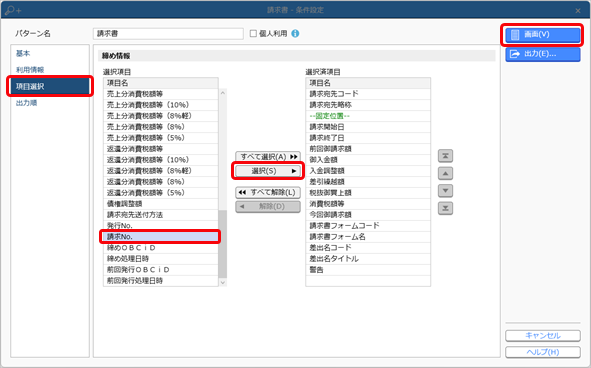Select 締めＯＢＣｉＤ row
This screenshot has height=368, width=591.
[x=161, y=248]
